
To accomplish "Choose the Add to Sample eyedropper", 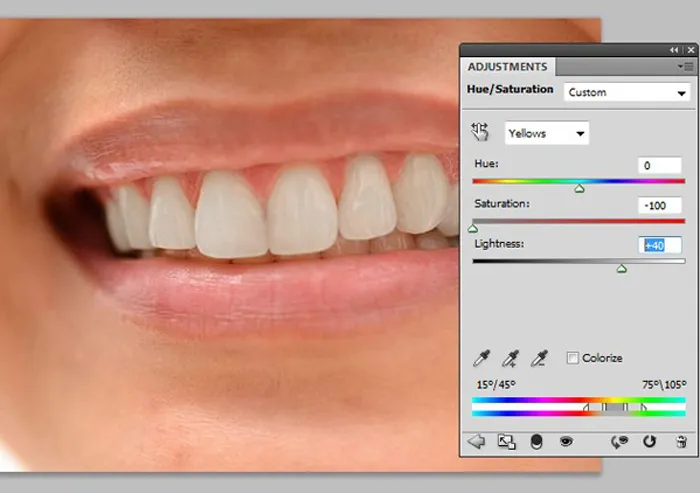I will click(x=511, y=358).
